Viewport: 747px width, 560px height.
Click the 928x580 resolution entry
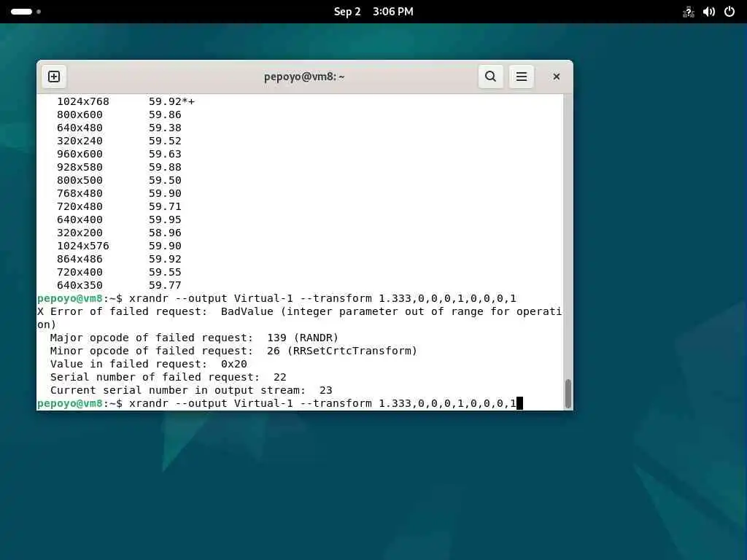(80, 167)
